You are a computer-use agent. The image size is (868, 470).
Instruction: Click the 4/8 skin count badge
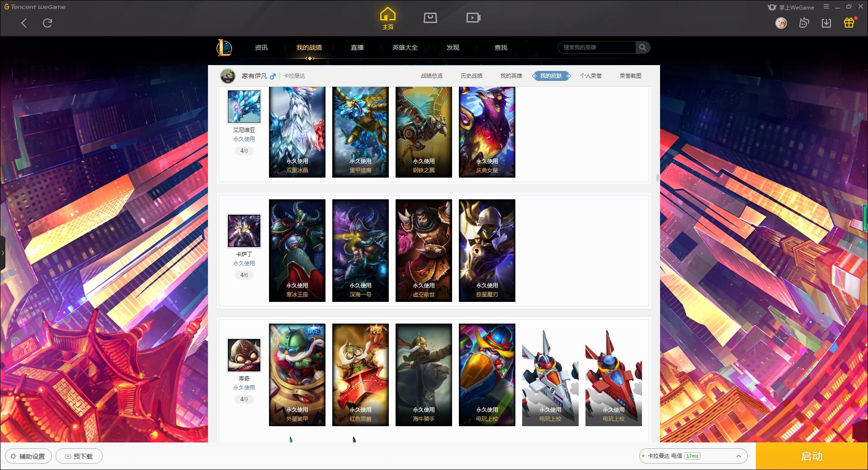pos(244,151)
